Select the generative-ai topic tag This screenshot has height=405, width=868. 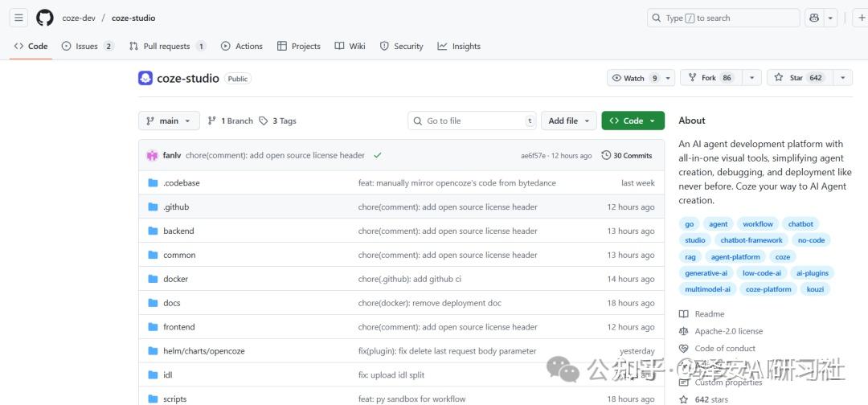(x=706, y=272)
